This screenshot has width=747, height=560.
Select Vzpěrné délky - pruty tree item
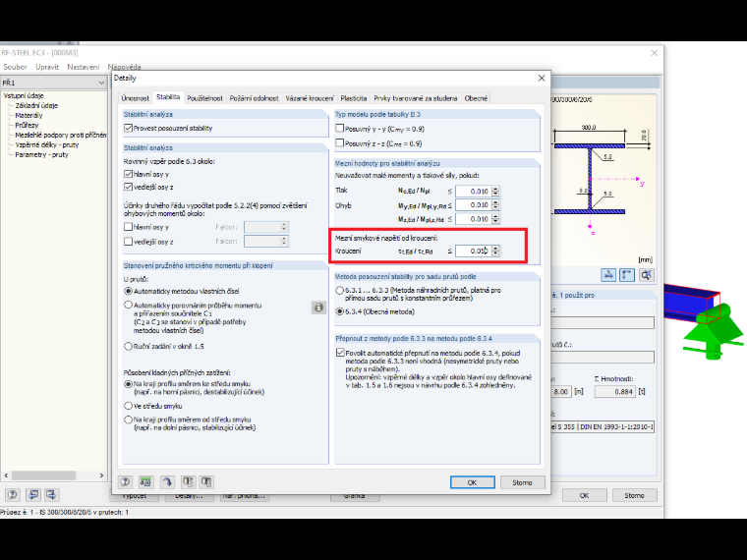47,144
